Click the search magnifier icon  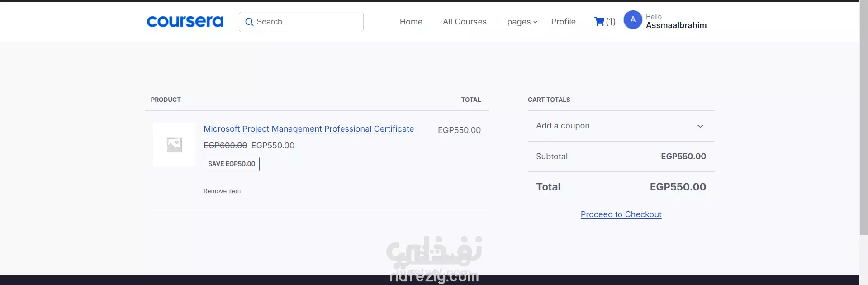click(x=249, y=22)
